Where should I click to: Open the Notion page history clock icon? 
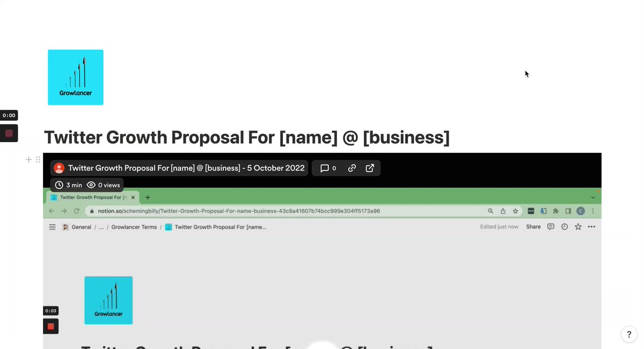coord(564,227)
